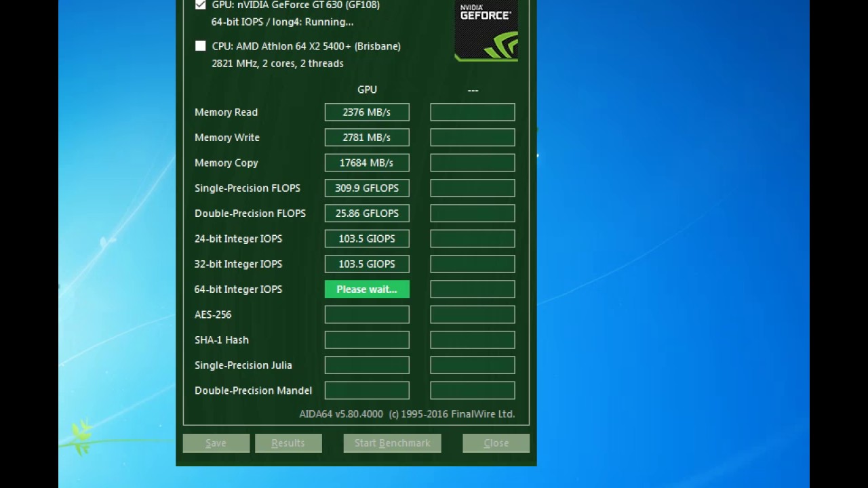Click the Memory Read label
This screenshot has height=488, width=868.
pyautogui.click(x=226, y=113)
